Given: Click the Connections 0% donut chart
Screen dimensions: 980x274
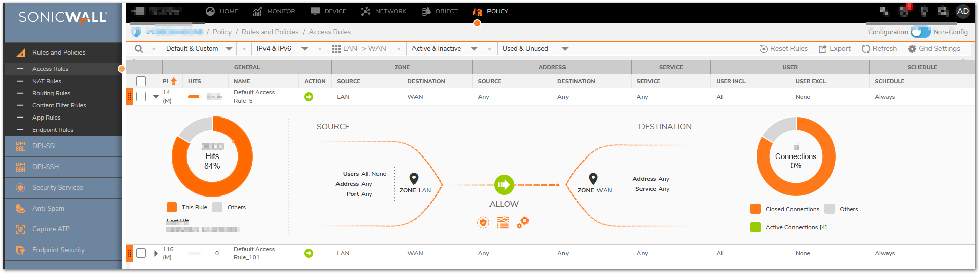Looking at the screenshot, I should (x=796, y=156).
